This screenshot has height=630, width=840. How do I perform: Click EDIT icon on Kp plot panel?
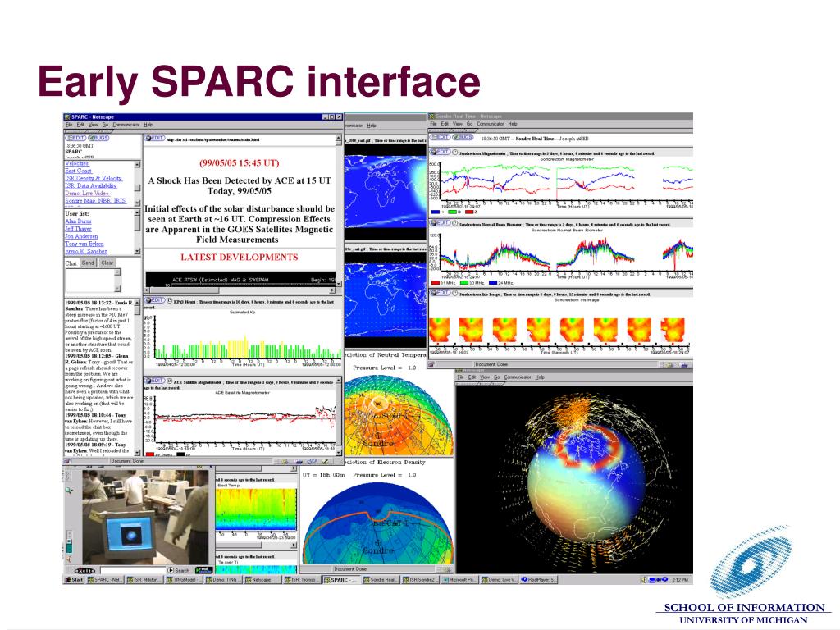coord(155,300)
